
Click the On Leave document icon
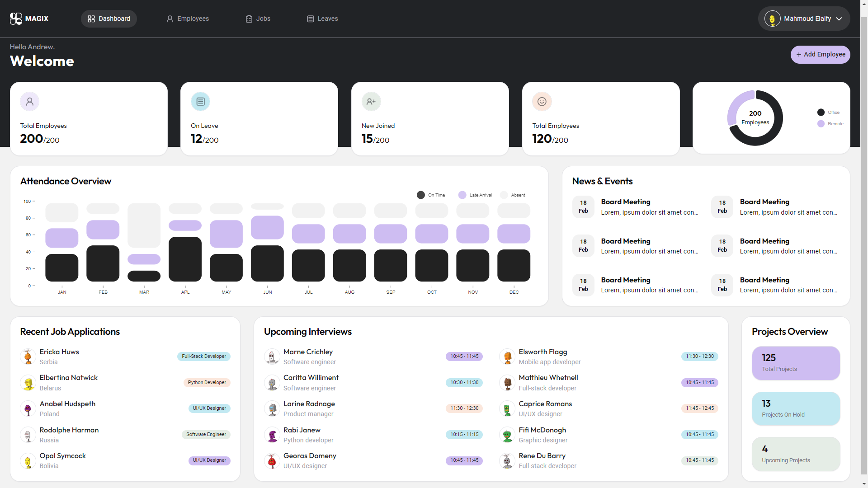(200, 101)
